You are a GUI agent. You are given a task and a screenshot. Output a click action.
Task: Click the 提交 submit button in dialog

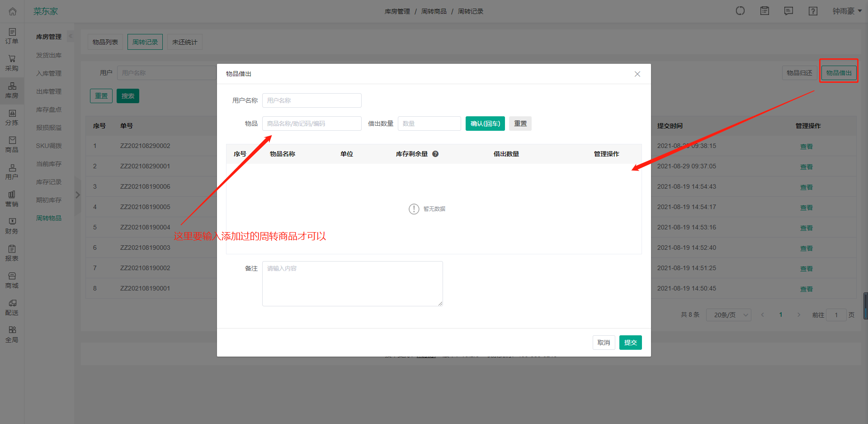pos(630,343)
